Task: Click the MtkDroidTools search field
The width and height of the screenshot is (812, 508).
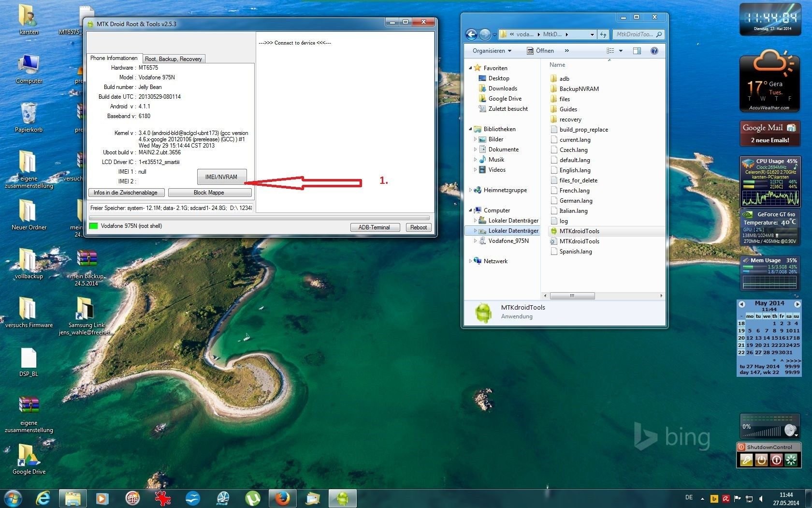Action: [x=638, y=34]
